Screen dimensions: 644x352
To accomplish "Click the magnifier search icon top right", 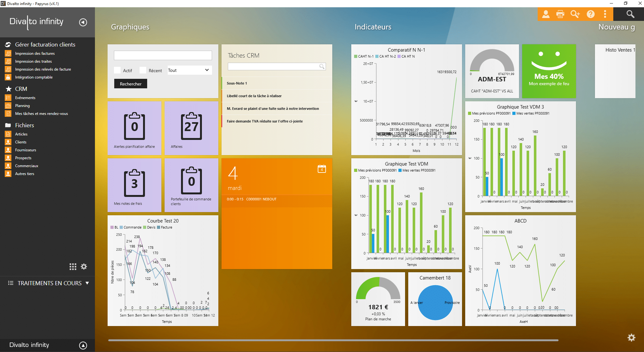I will (630, 14).
